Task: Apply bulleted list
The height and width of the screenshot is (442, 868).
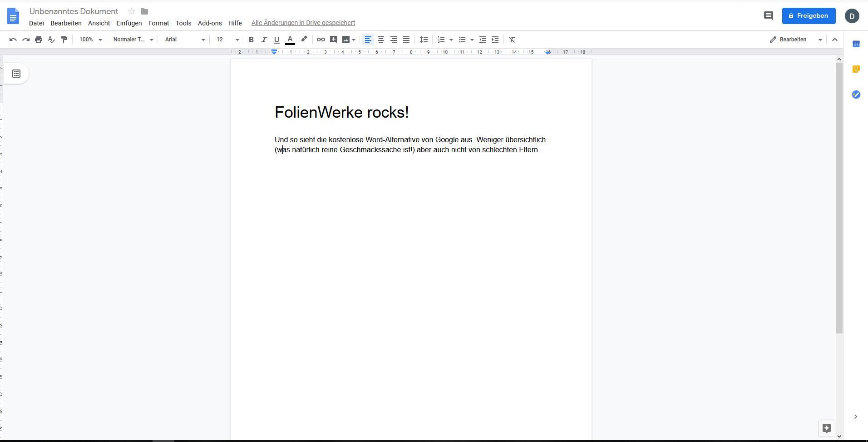Action: coord(462,40)
